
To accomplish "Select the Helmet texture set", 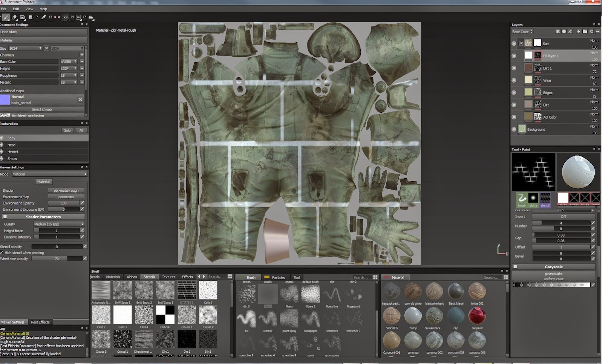I will (13, 152).
